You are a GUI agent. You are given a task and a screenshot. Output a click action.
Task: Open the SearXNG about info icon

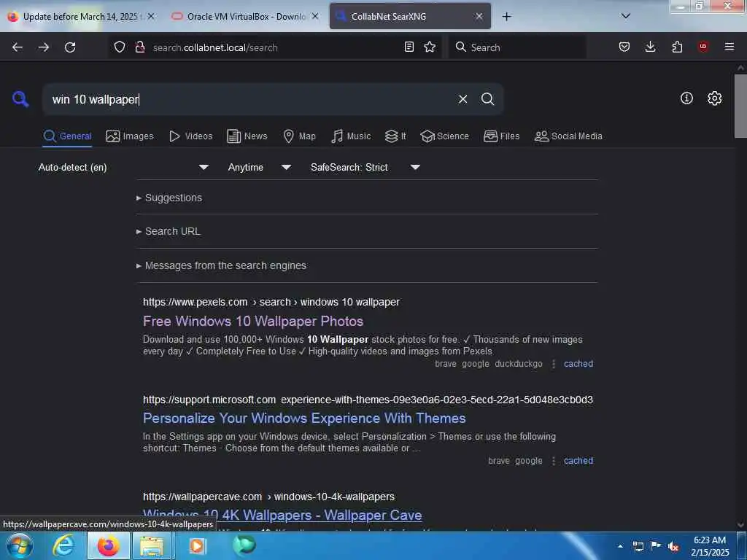coord(686,98)
